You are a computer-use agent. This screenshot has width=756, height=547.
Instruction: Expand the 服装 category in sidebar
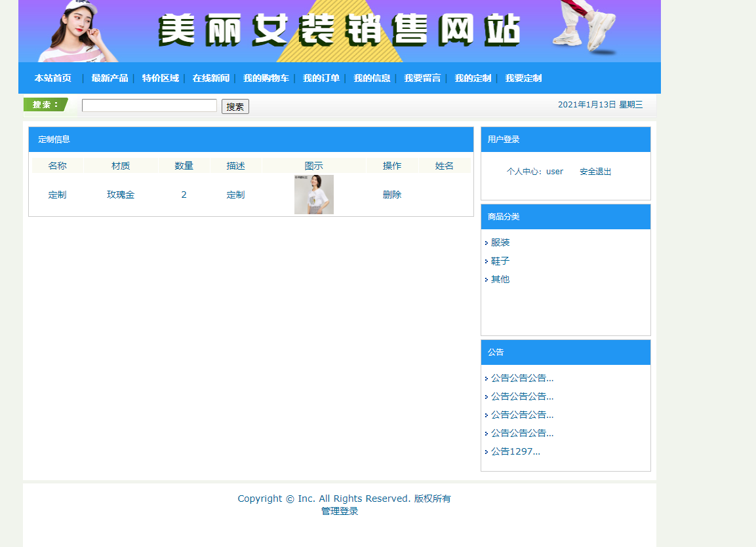[502, 242]
